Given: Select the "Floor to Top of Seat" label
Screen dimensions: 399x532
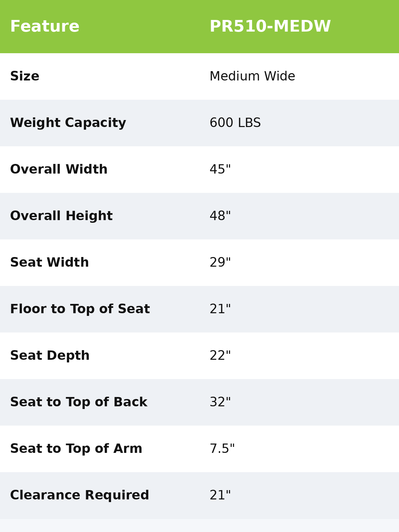Looking at the screenshot, I should 80,309.
